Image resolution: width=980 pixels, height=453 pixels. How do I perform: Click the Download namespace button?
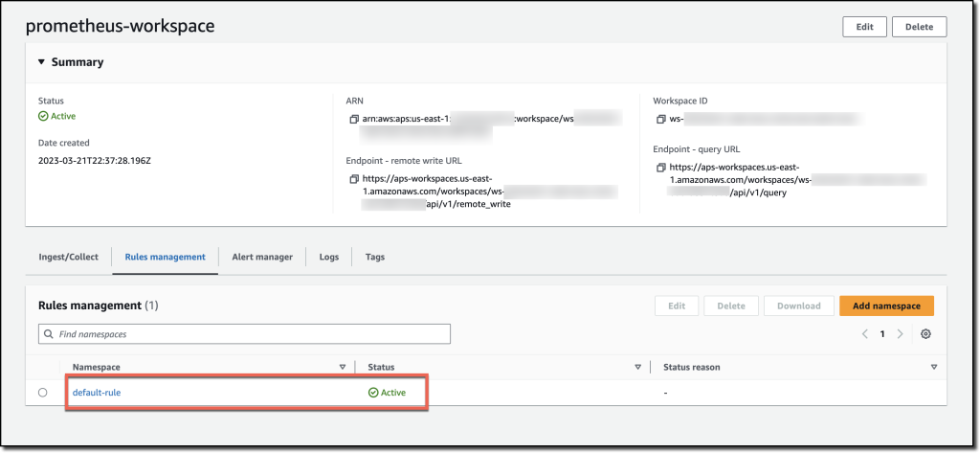[x=799, y=306]
